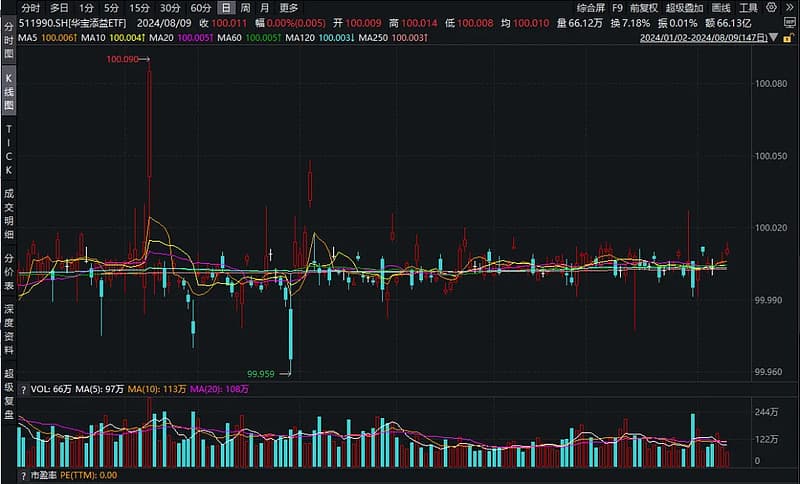
Task: Click the 量 66.12万 volume value
Action: pos(580,23)
